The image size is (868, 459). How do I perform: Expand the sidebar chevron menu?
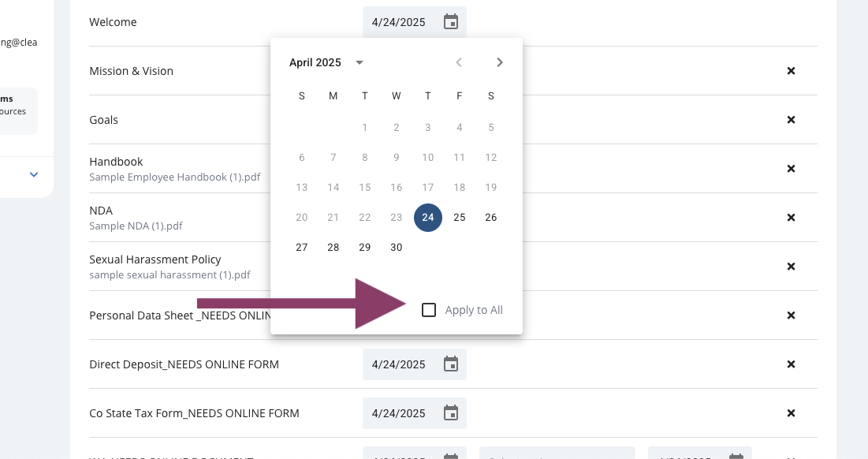click(34, 174)
